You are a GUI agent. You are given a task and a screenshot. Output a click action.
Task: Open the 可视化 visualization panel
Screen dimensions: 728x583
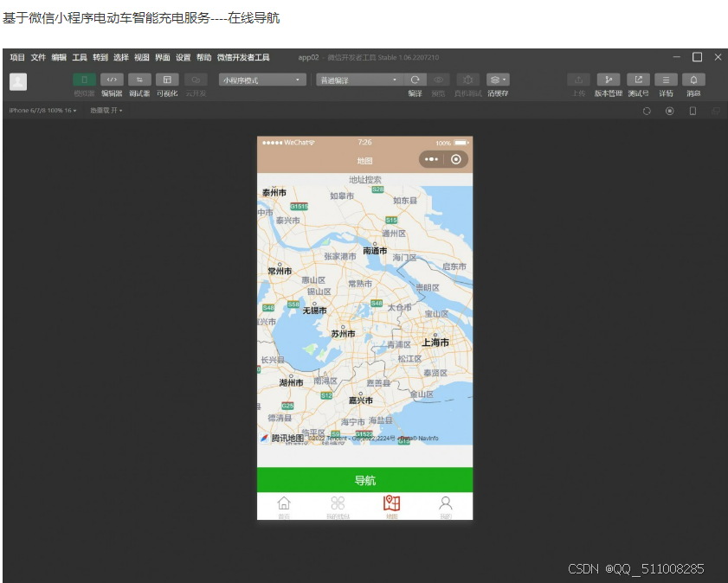click(x=166, y=79)
